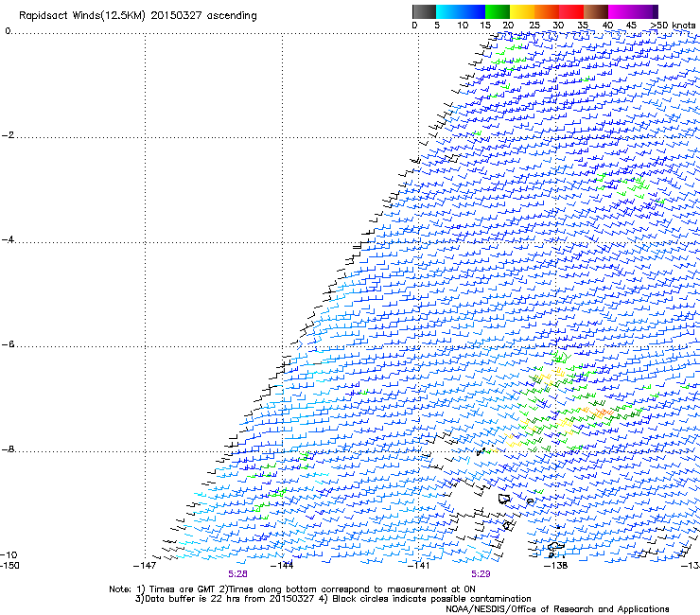Click the green 15-20 knots color swatch

[498, 11]
